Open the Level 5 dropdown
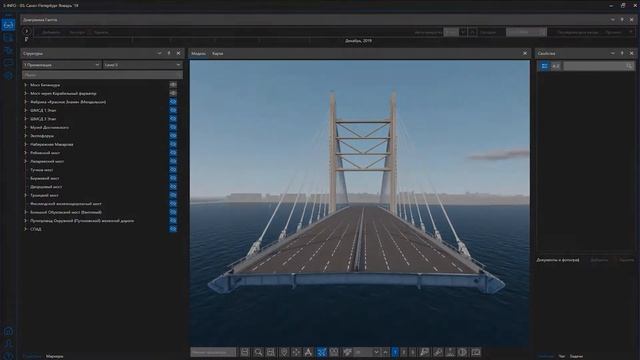The height and width of the screenshot is (360, 640). click(x=142, y=65)
